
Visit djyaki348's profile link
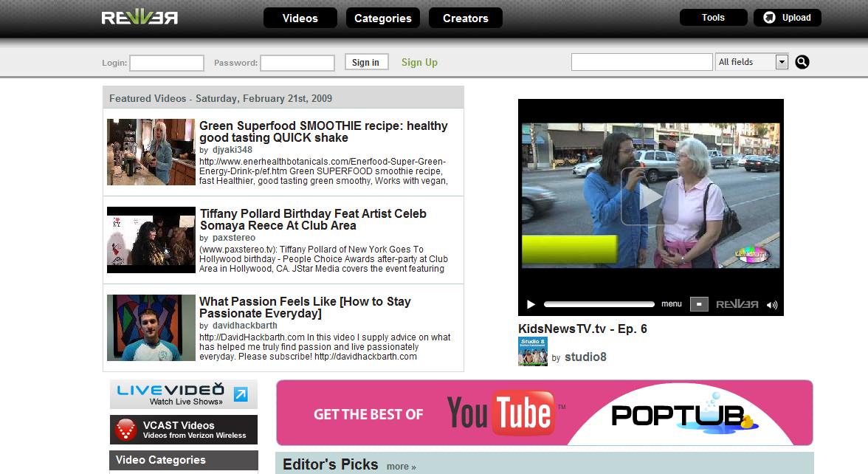click(x=232, y=149)
